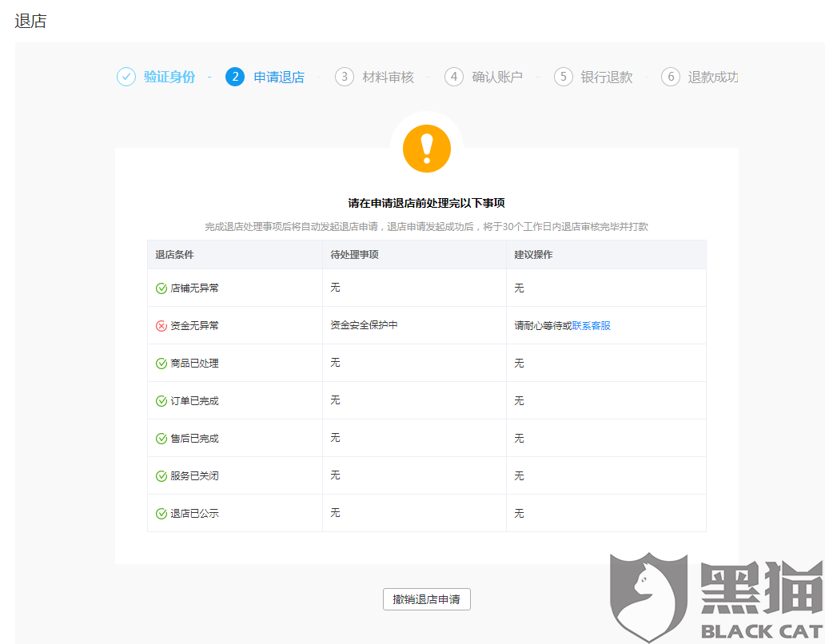Click the orange warning exclamation icon
Screen dimensions: 825x644
426,148
